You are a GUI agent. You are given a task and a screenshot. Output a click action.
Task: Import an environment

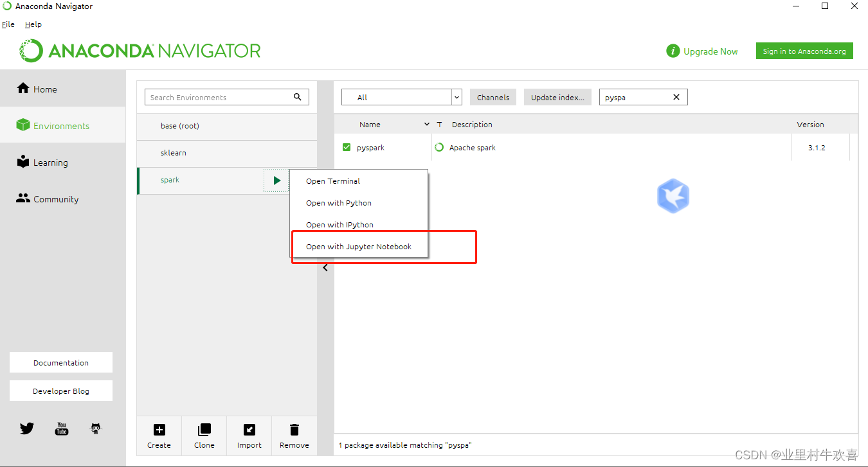click(249, 436)
